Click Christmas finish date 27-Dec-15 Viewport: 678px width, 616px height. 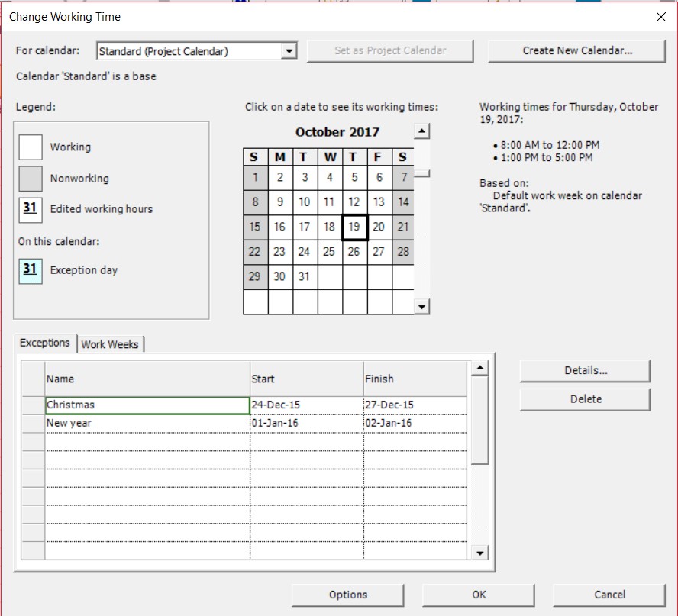point(415,405)
